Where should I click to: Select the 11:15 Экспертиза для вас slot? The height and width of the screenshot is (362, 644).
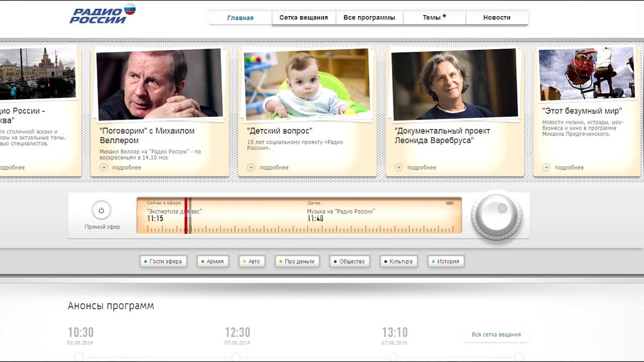click(x=174, y=215)
